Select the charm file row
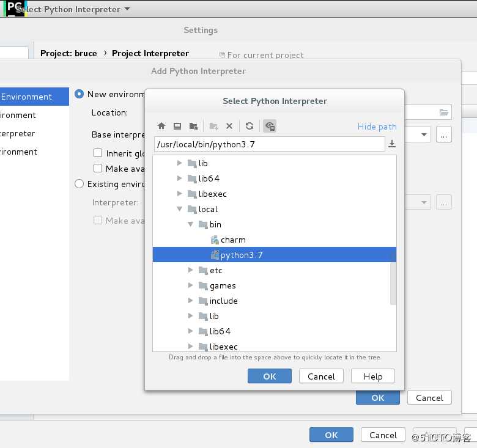The width and height of the screenshot is (477, 448). [x=275, y=240]
